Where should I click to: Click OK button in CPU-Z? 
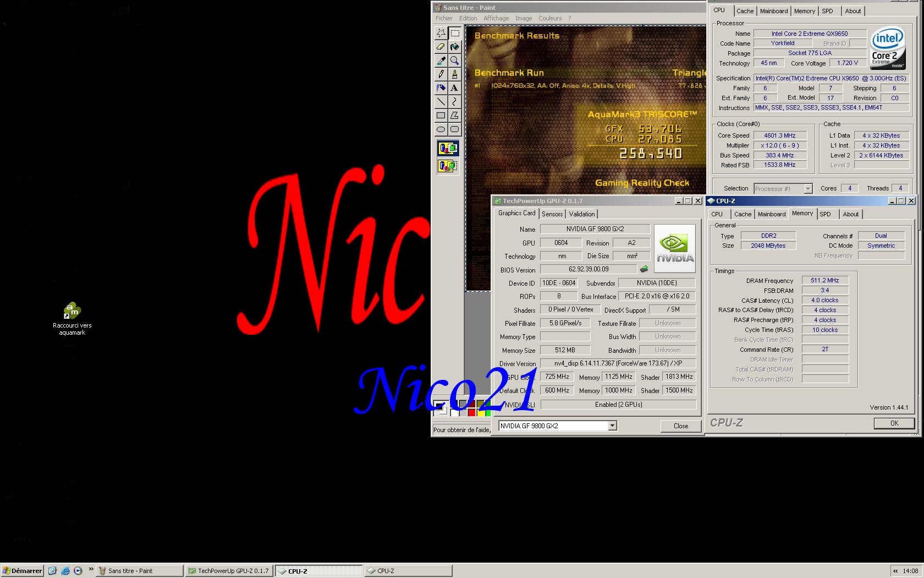894,423
